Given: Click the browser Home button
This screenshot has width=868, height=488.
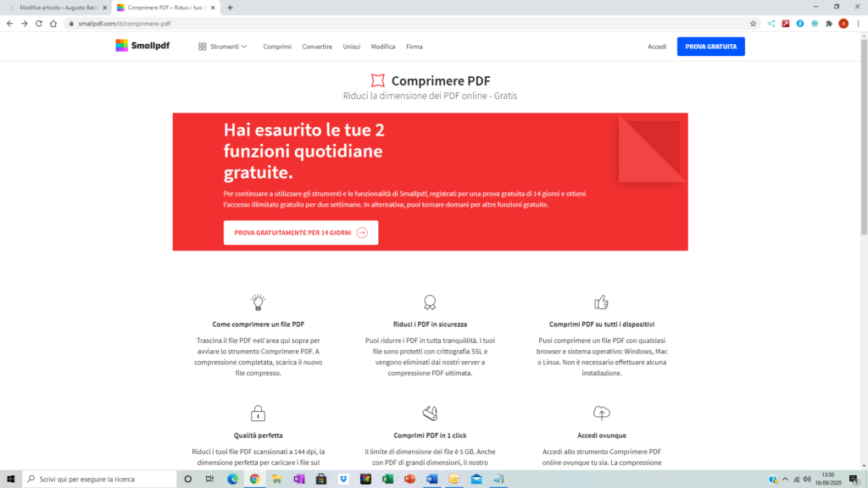Looking at the screenshot, I should 53,24.
